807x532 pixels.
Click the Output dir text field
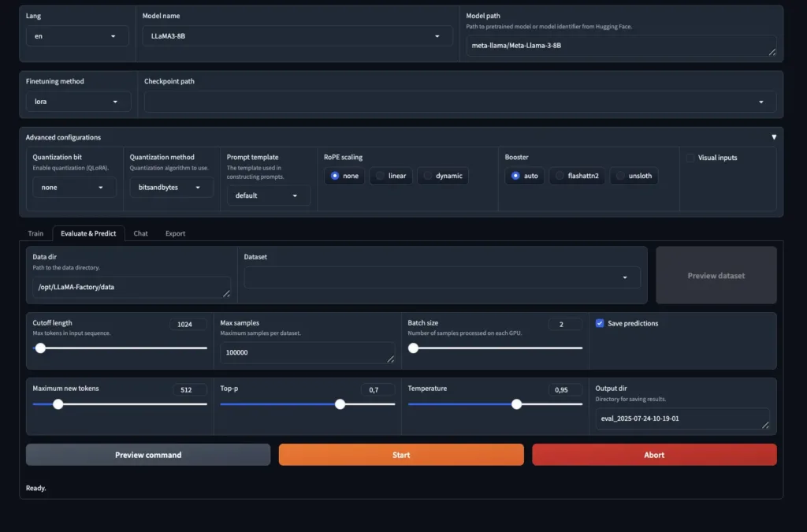(x=682, y=419)
